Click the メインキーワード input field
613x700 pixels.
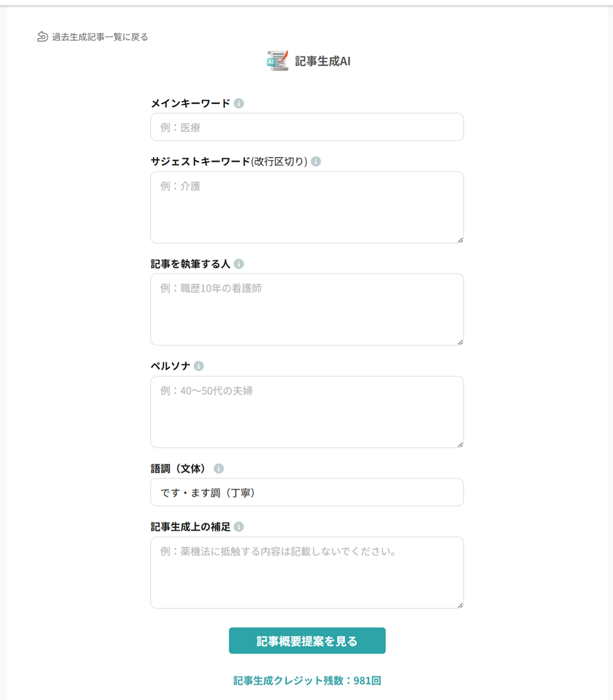coord(307,127)
